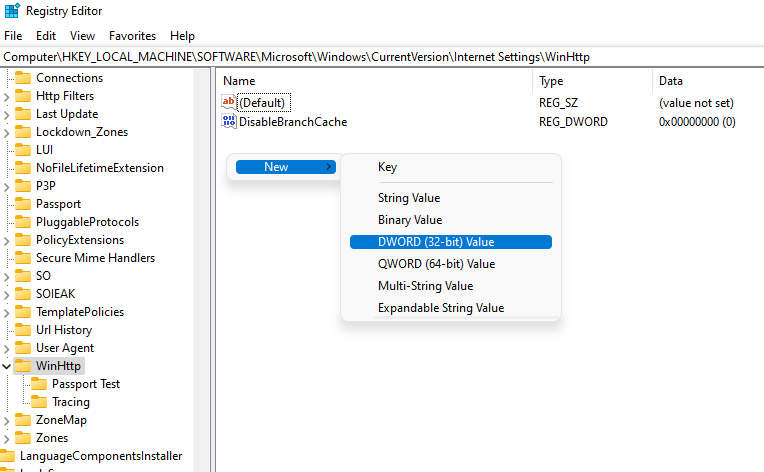Expand the Zones tree node

coord(7,438)
